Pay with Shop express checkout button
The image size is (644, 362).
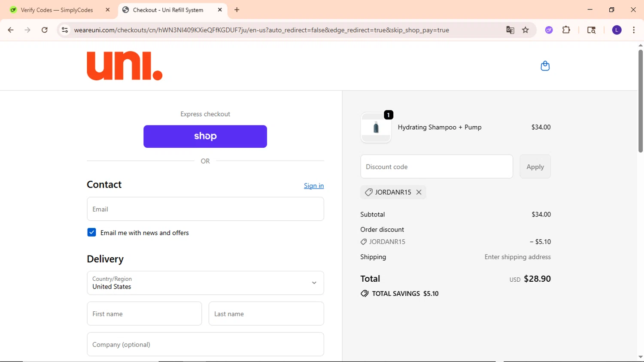pyautogui.click(x=205, y=137)
